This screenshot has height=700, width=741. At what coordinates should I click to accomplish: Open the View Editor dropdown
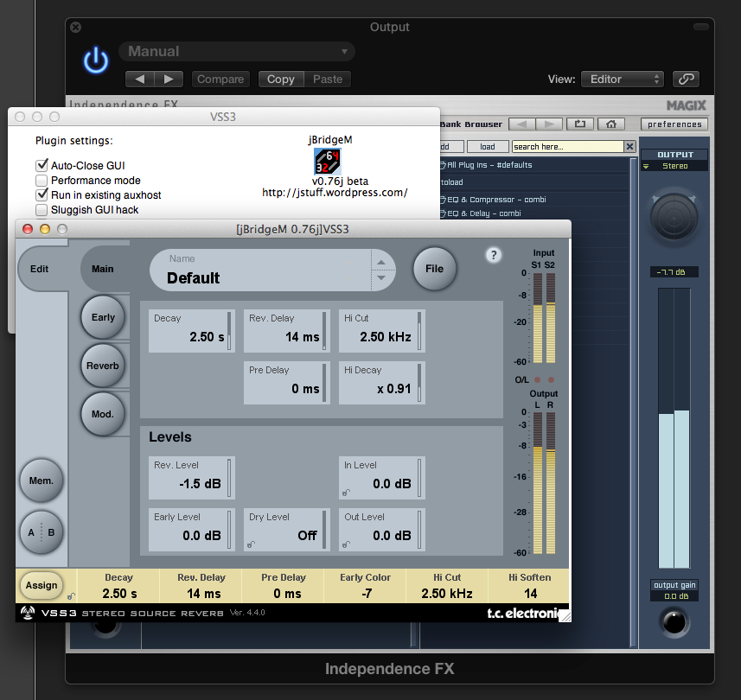622,79
